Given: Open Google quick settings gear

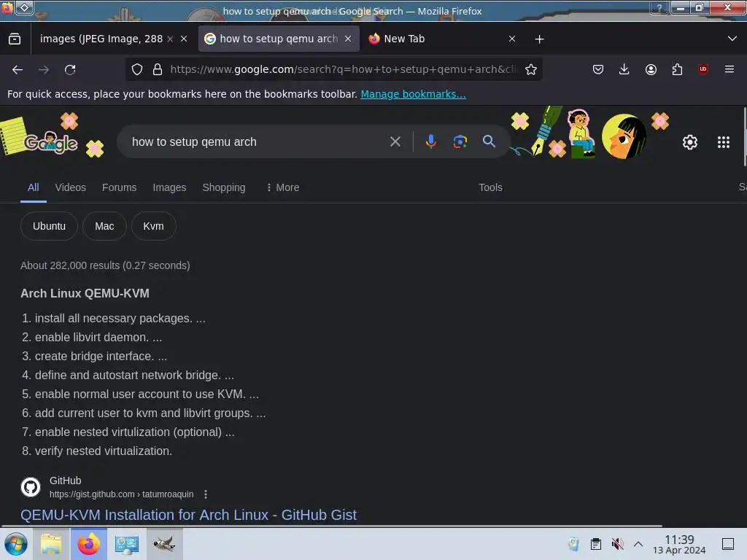Looking at the screenshot, I should 690,142.
